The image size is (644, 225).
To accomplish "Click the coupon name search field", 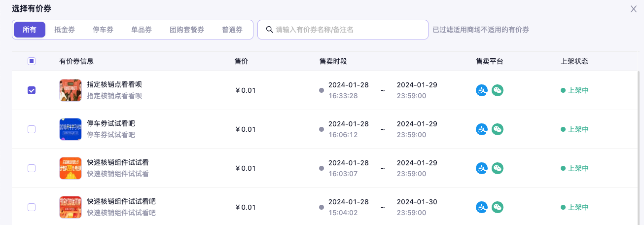I will [x=348, y=30].
